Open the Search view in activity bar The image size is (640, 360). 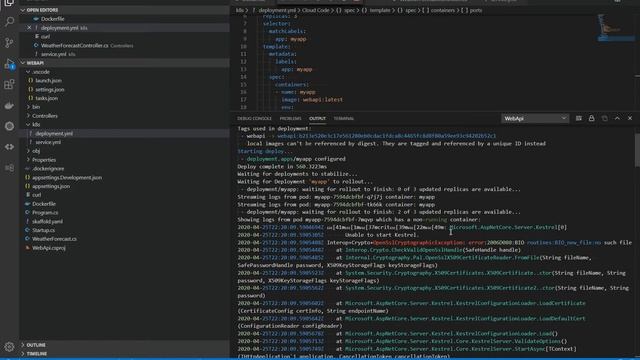9,21
